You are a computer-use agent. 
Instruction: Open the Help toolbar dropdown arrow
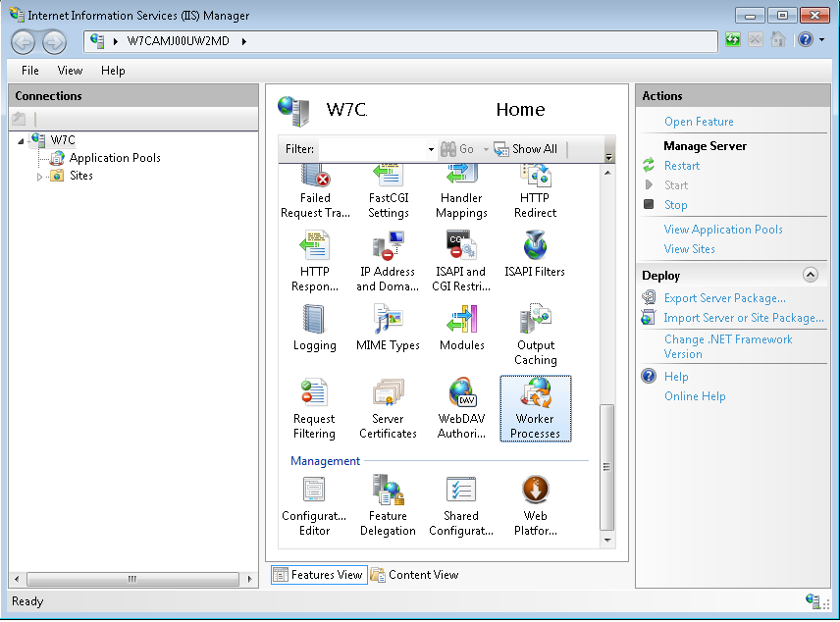[x=821, y=39]
